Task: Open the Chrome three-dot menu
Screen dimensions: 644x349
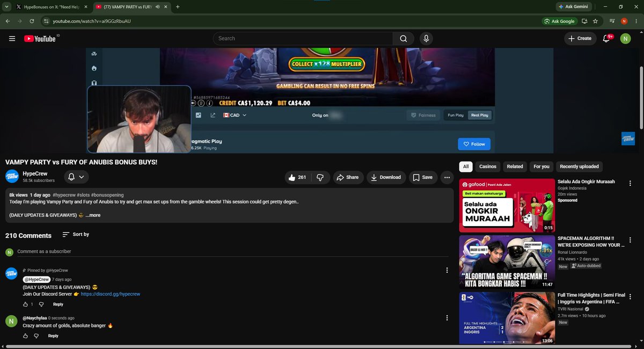Action: [636, 21]
